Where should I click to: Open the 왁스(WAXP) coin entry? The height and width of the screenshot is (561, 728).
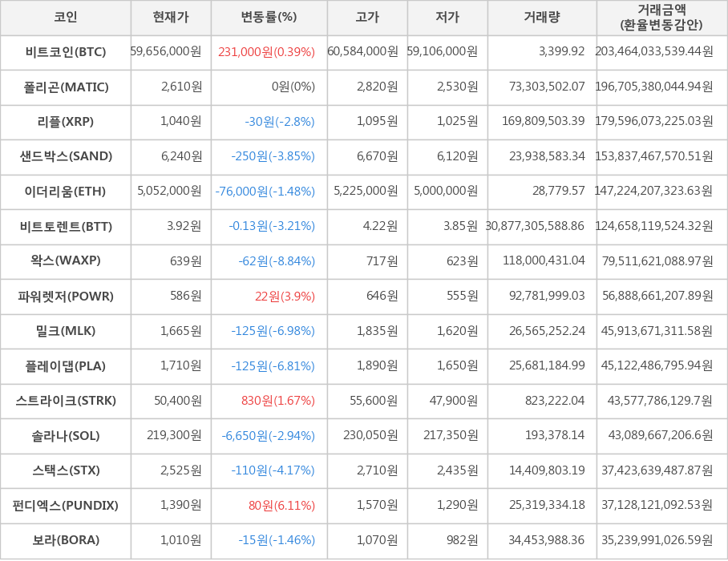66,261
